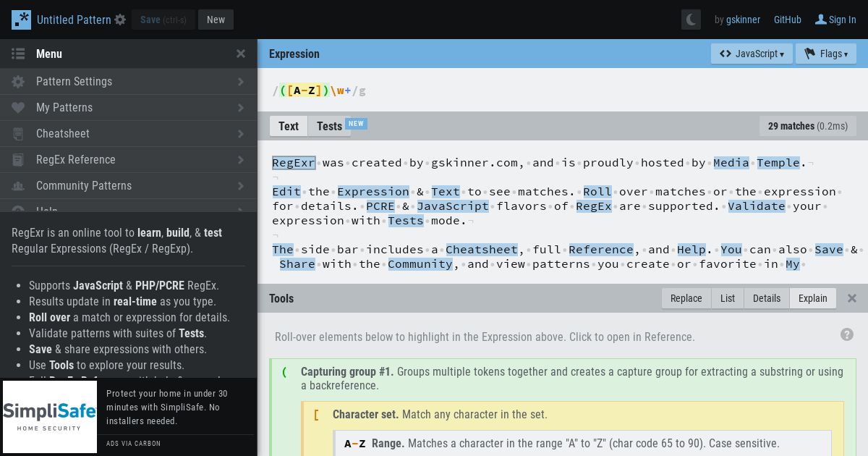Click the Menu list icon
Image resolution: width=868 pixels, height=456 pixels.
(18, 54)
